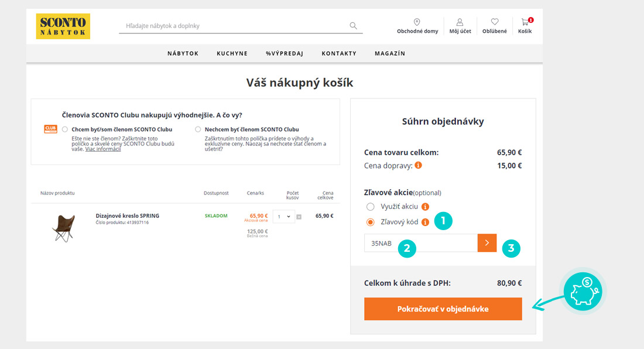
Task: Click shipping price 15,00 €
Action: point(509,166)
